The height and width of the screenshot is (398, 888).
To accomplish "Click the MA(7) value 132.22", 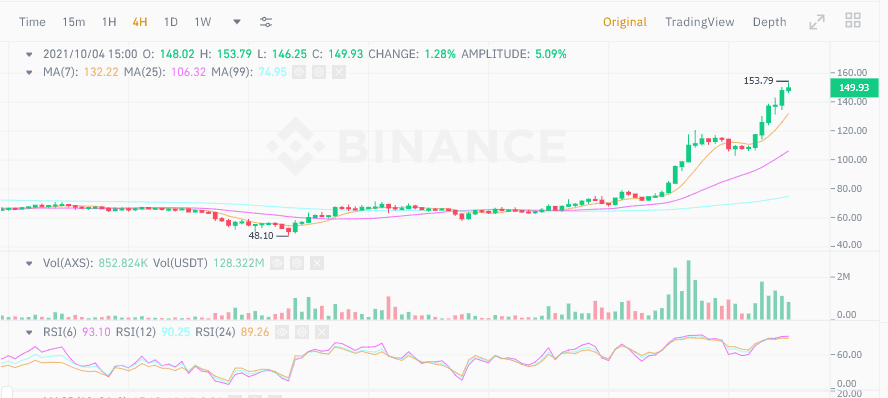I will click(101, 72).
